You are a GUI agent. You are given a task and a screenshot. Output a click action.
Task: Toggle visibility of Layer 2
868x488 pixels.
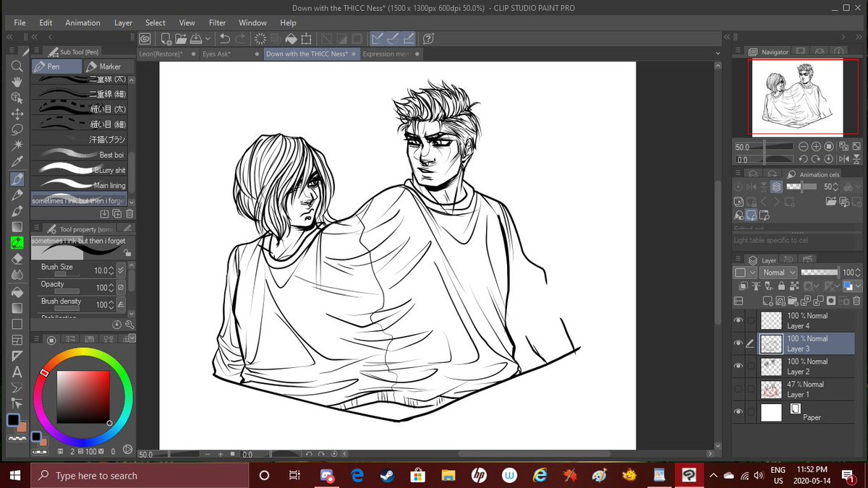(739, 366)
